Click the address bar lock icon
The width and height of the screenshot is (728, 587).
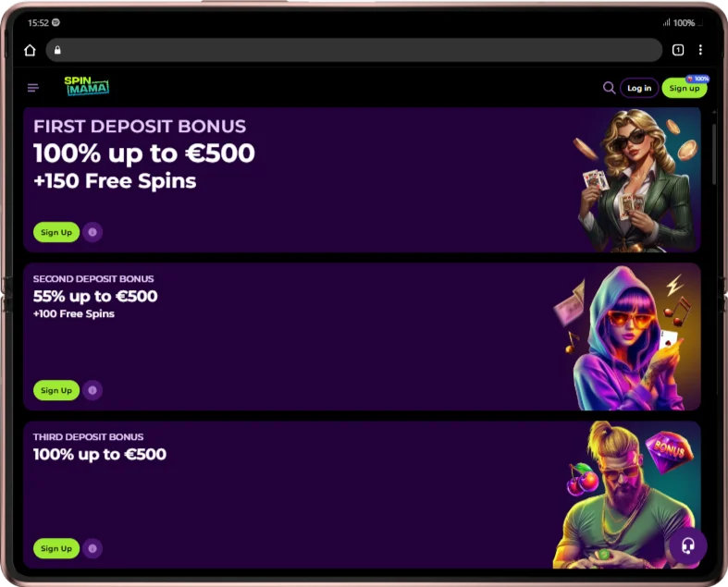(x=57, y=50)
